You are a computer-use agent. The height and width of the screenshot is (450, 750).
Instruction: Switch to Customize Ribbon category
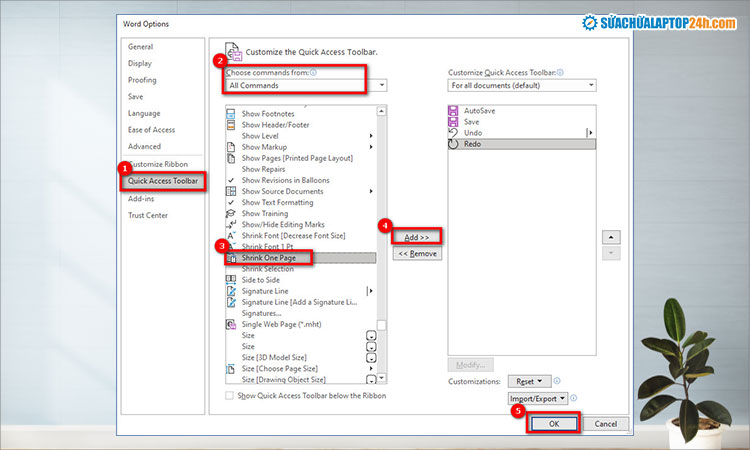158,164
